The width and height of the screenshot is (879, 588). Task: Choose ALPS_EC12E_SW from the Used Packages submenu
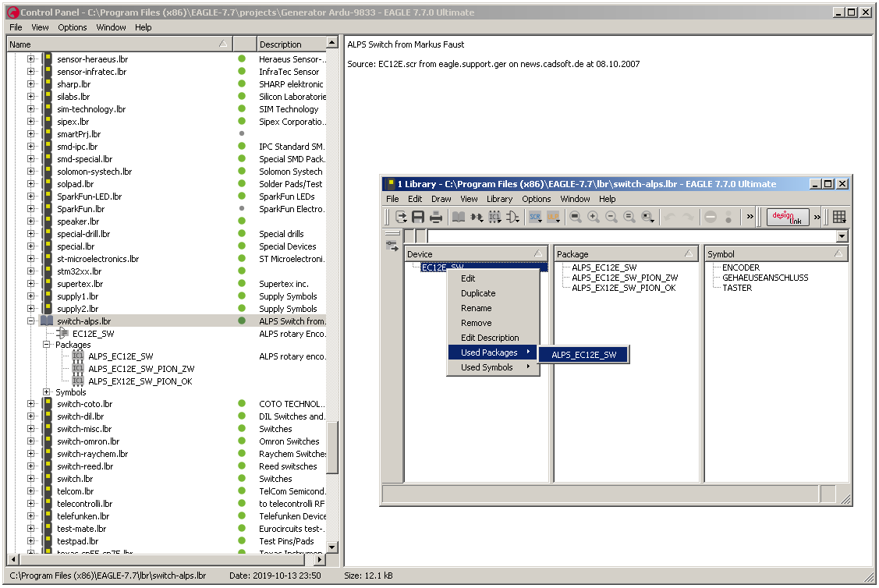tap(583, 355)
